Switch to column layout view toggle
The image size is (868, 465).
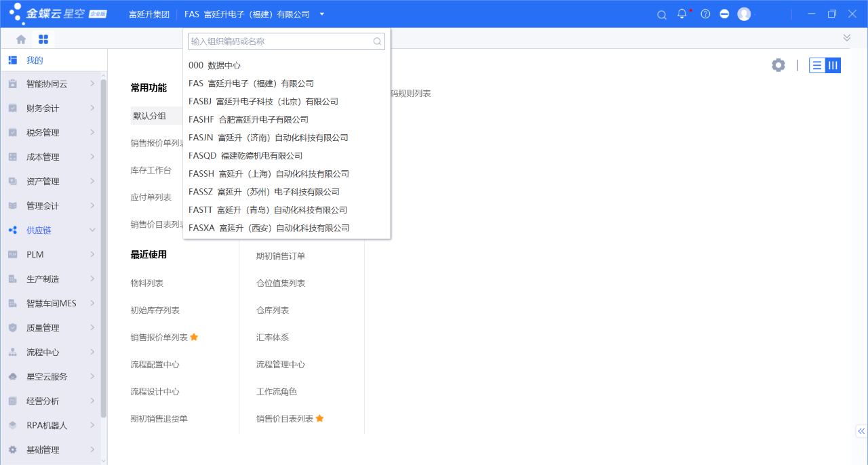tap(833, 65)
